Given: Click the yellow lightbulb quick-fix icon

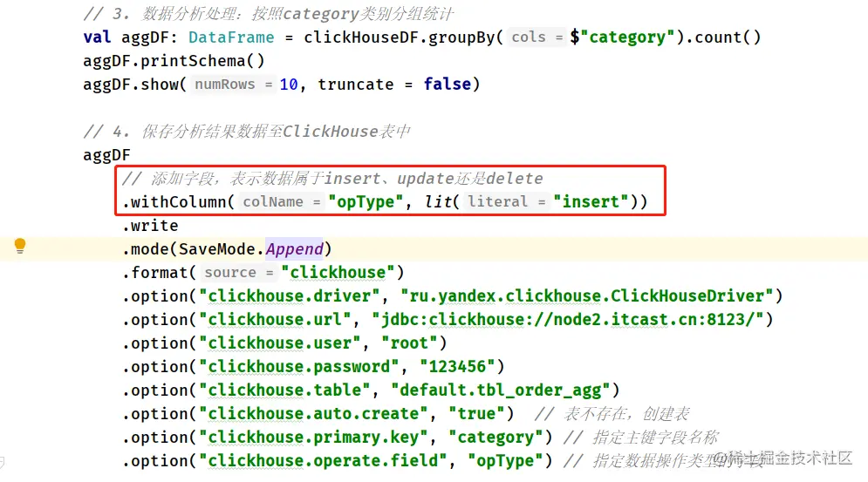Looking at the screenshot, I should pos(20,246).
